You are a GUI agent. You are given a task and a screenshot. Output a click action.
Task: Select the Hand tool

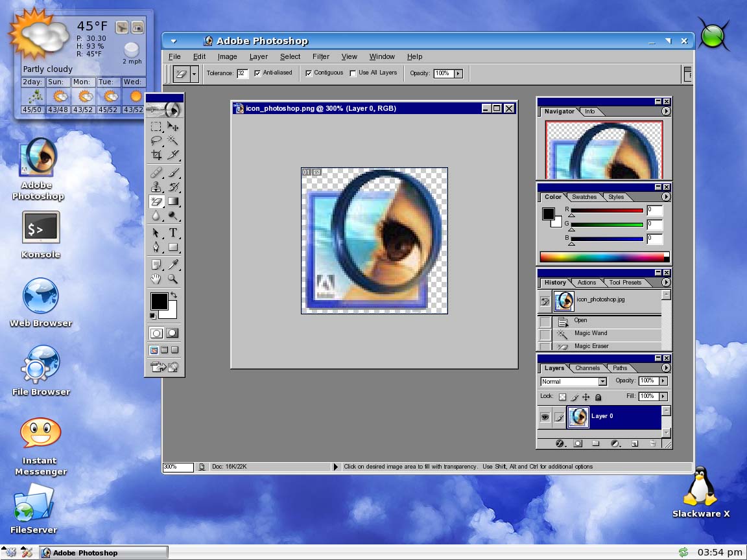pos(156,279)
